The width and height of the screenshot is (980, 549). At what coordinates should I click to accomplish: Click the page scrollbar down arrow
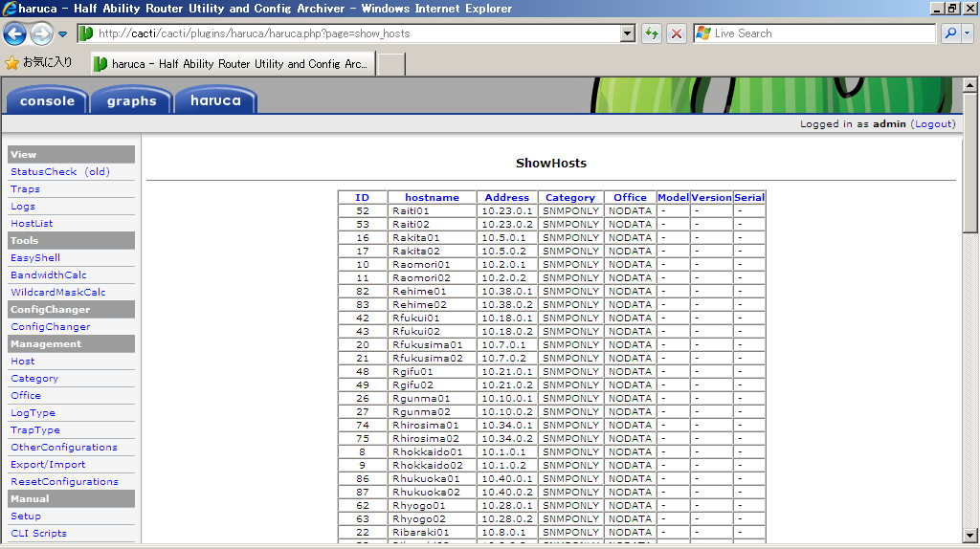[x=969, y=536]
